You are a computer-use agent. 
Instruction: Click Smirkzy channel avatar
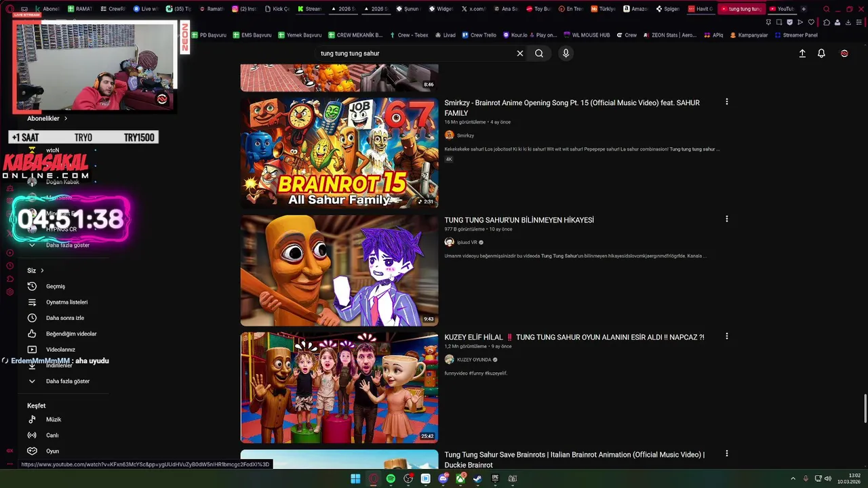click(x=449, y=136)
